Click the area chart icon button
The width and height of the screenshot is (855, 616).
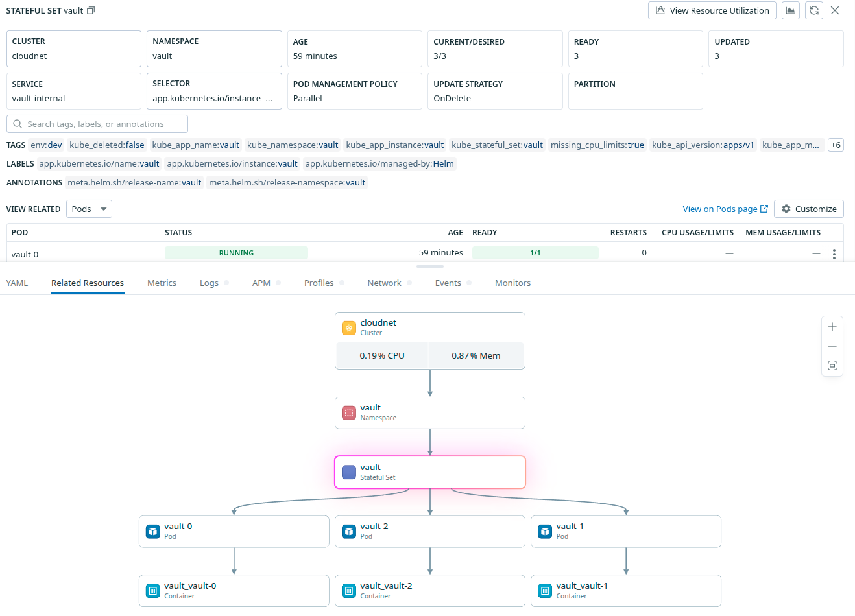(x=791, y=10)
